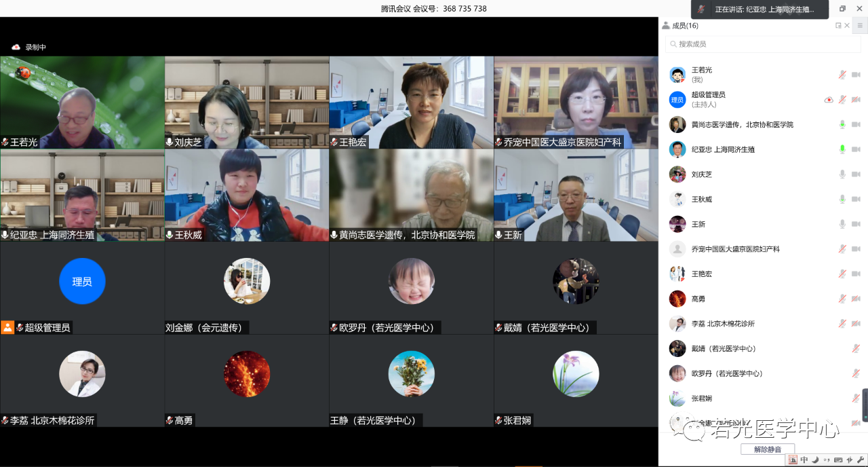Click the muted microphone icon for 王若光
868x467 pixels.
[842, 75]
